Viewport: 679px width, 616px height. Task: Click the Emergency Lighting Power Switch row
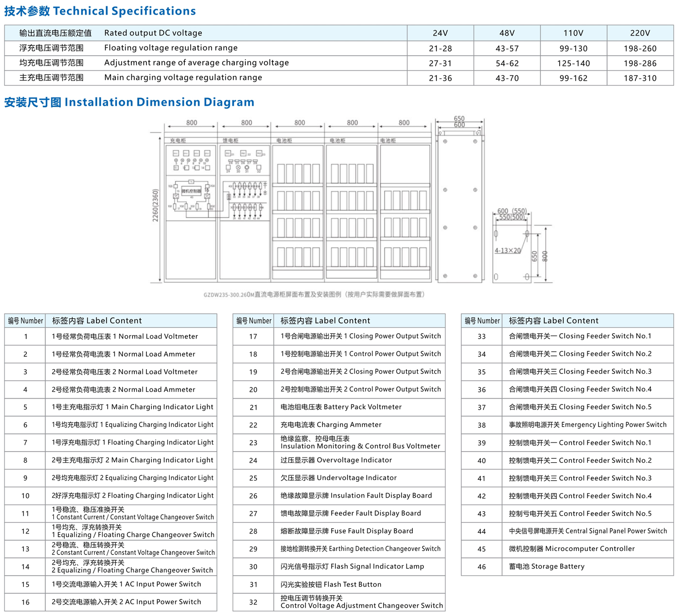tap(567, 425)
